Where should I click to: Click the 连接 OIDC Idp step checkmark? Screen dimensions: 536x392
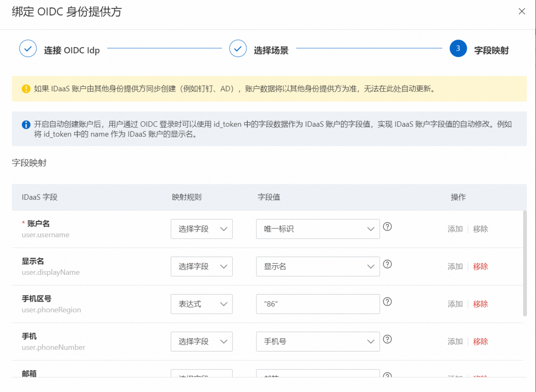tap(28, 48)
